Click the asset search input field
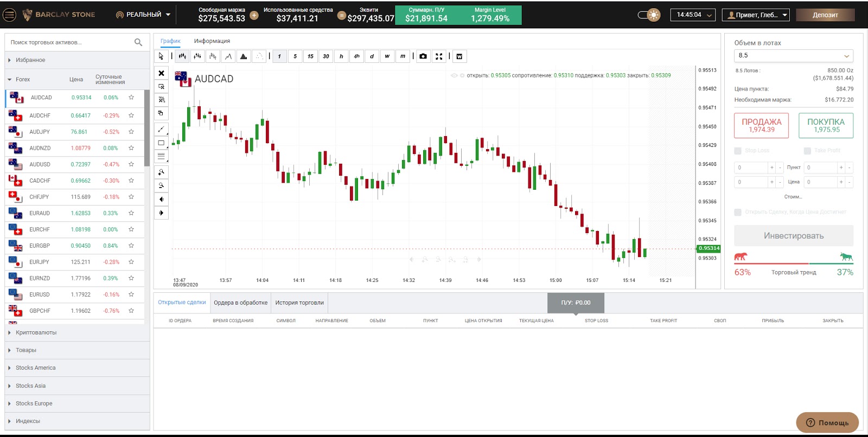This screenshot has height=437, width=868. [71, 42]
